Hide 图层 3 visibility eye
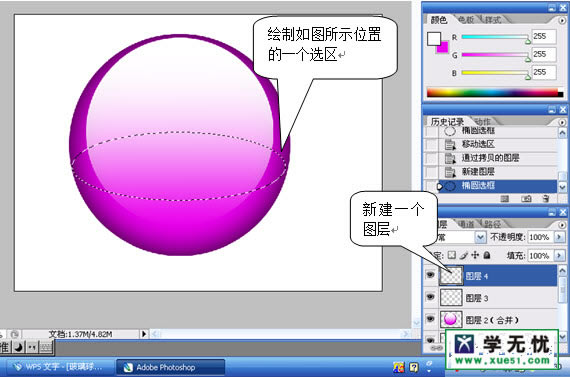570x377 pixels. point(430,297)
